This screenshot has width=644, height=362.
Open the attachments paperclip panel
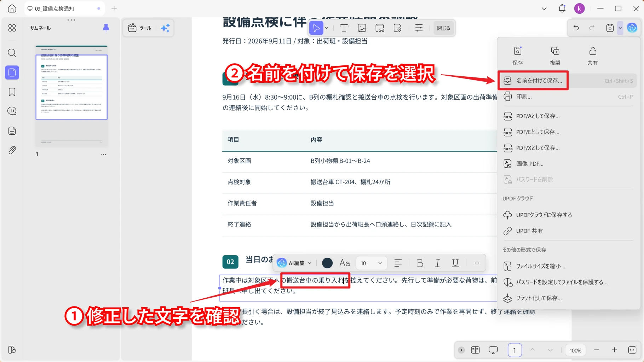(x=12, y=150)
